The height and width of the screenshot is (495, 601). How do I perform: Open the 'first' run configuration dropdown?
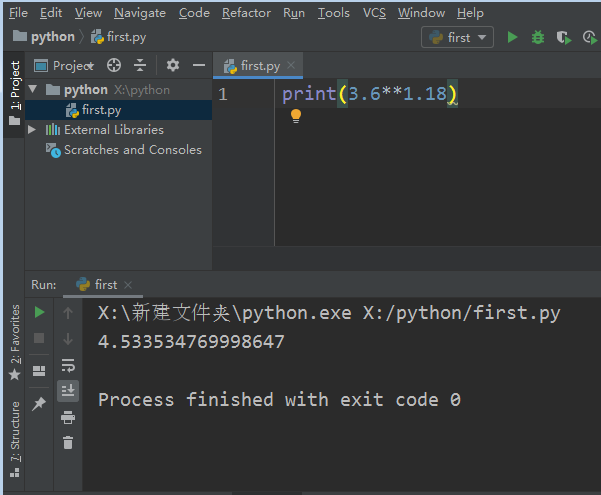[x=458, y=37]
